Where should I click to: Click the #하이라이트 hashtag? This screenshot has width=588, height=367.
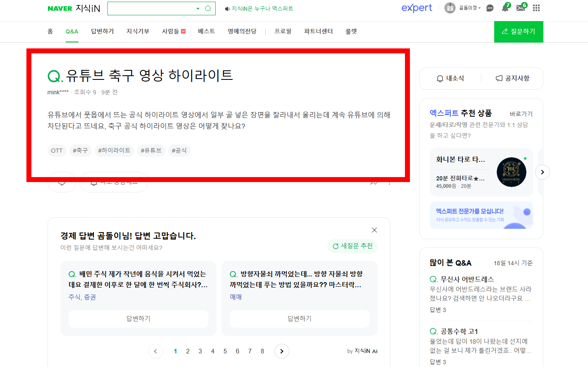click(114, 151)
